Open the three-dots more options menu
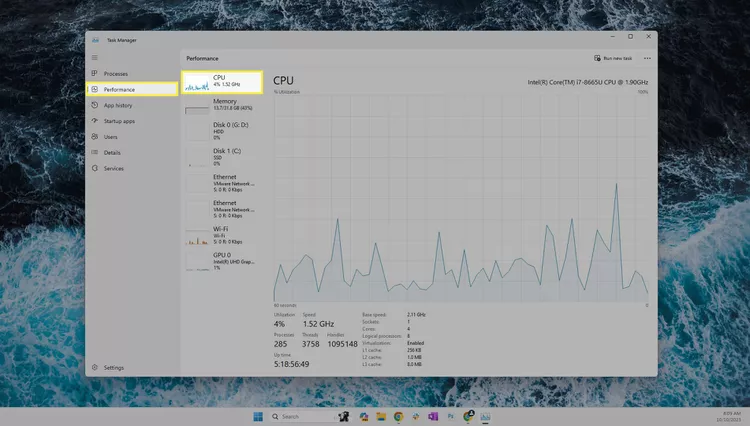Screen dimensions: 750x426 point(647,58)
